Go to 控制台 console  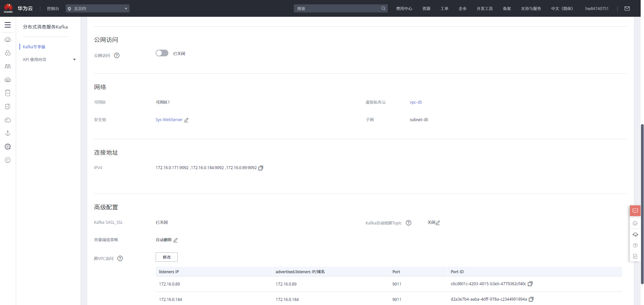[x=53, y=8]
